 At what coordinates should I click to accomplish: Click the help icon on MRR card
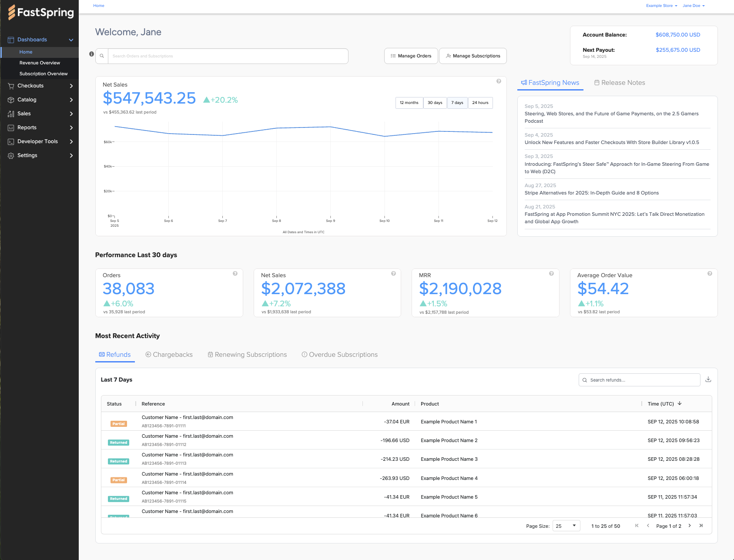[x=551, y=274]
